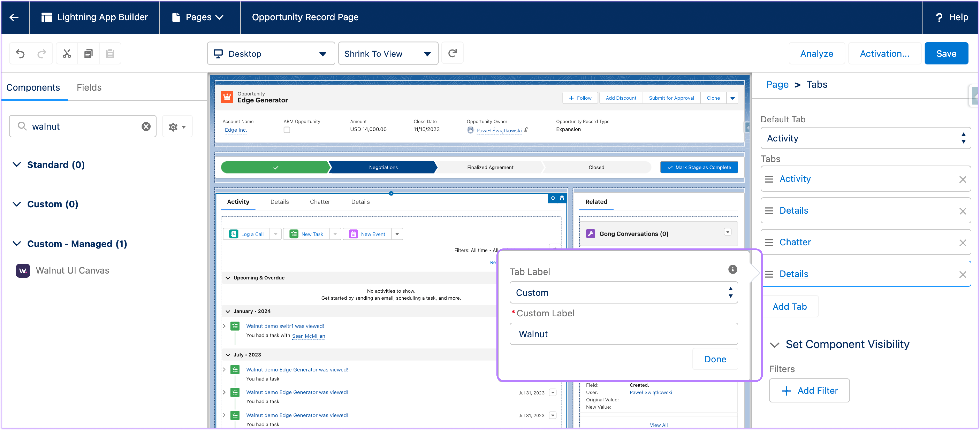Open the Activation dialog
980x430 pixels.
(x=884, y=54)
